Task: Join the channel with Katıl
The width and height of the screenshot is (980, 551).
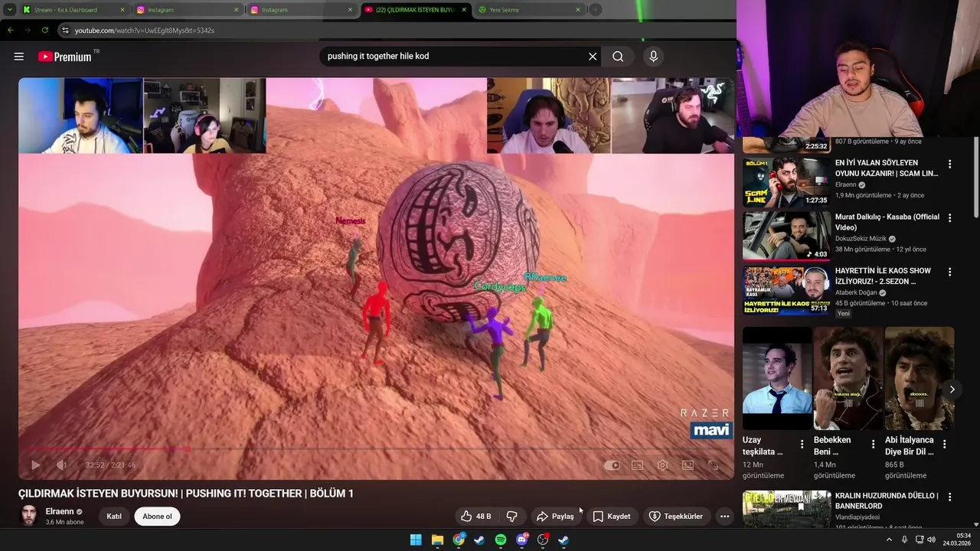Action: coord(114,517)
